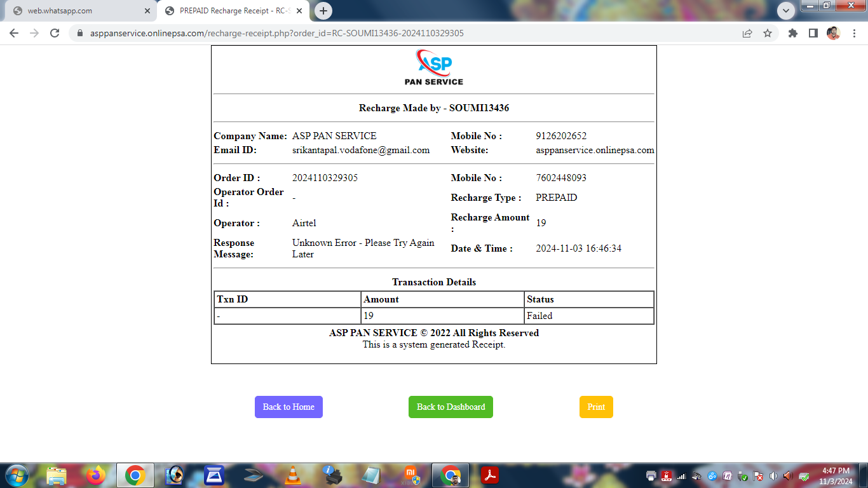Go back to the previous page
Image resolution: width=868 pixels, height=488 pixels.
(14, 33)
